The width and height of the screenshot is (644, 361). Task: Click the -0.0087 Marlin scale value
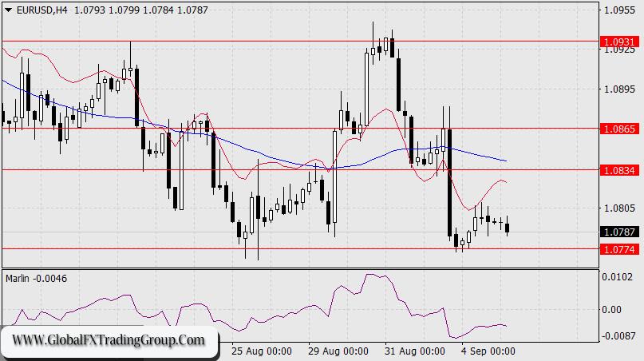click(x=618, y=336)
